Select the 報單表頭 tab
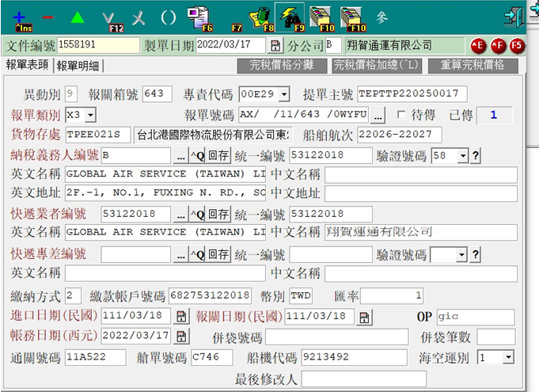 coord(27,66)
